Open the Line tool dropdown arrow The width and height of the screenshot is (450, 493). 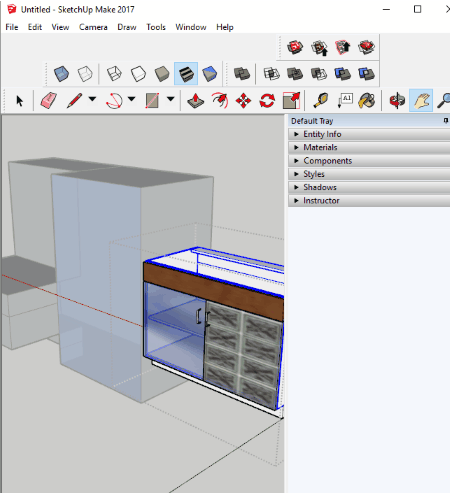click(x=92, y=99)
